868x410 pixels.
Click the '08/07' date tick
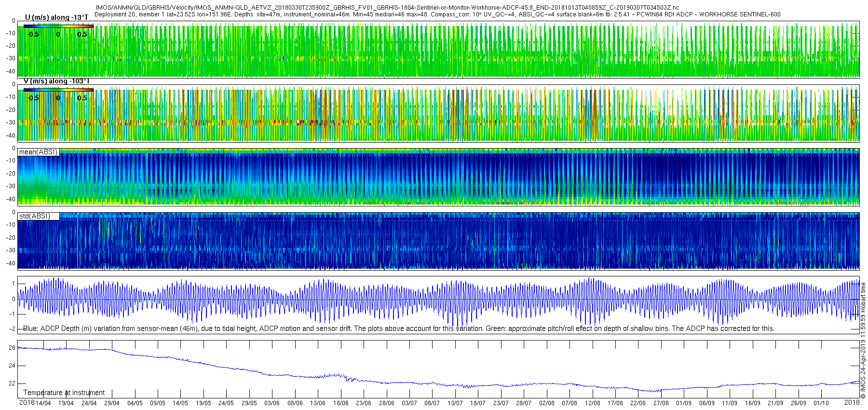click(432, 403)
